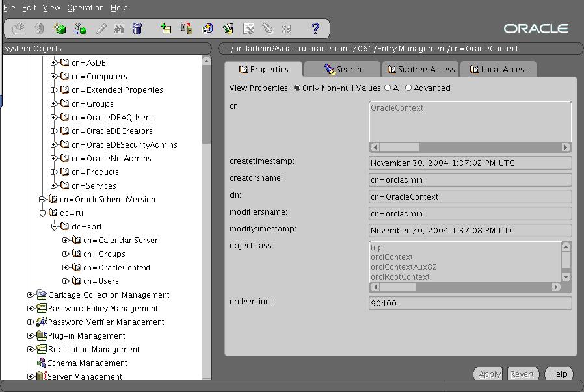Open the Properties tab

click(263, 70)
